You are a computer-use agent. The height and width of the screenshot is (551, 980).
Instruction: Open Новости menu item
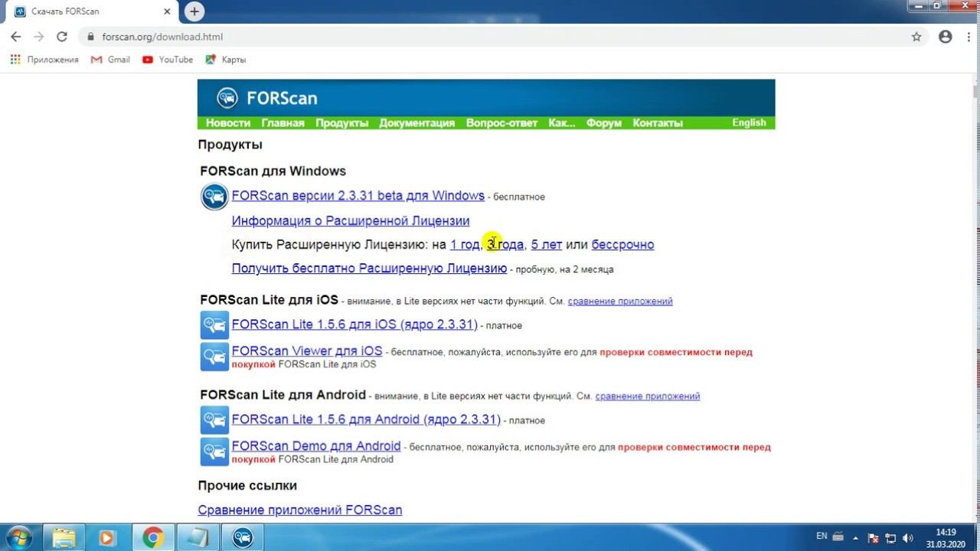pos(228,122)
